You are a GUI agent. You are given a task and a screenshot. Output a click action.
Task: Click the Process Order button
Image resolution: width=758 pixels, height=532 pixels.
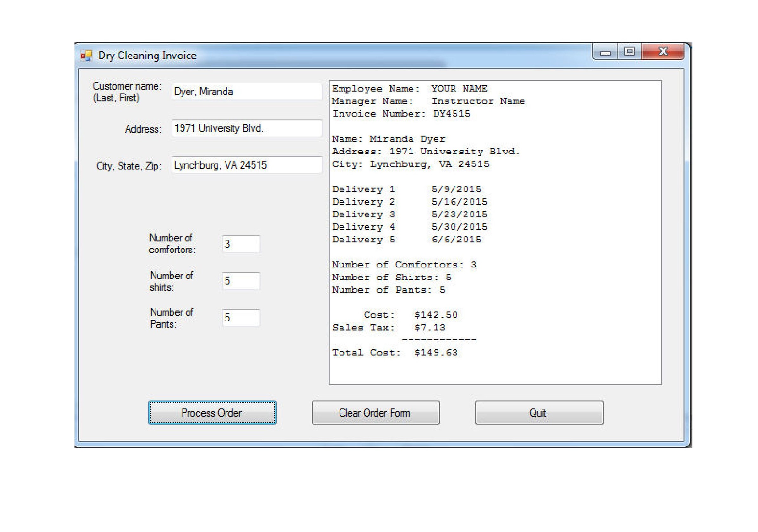click(212, 413)
